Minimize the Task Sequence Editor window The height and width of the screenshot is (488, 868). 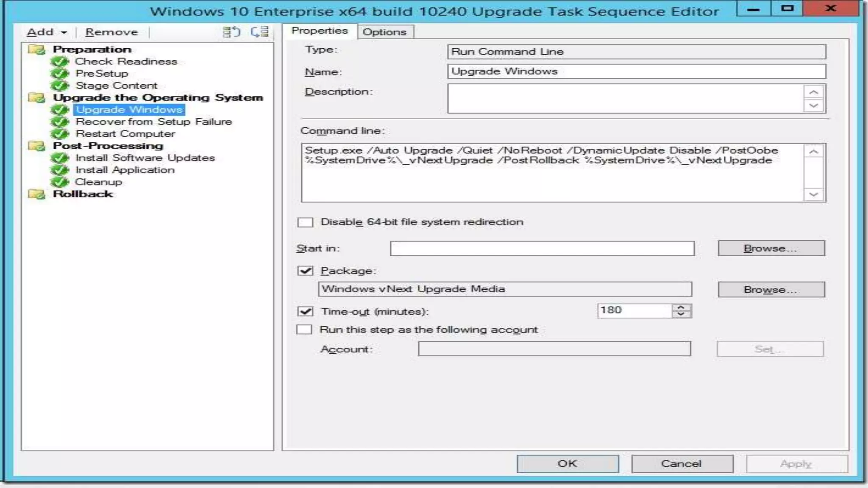tap(754, 8)
